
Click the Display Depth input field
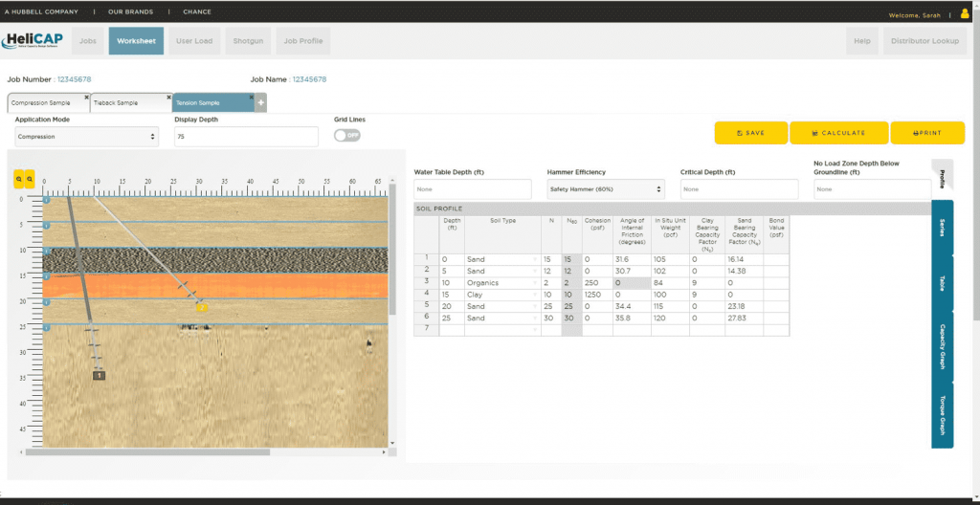click(x=246, y=137)
